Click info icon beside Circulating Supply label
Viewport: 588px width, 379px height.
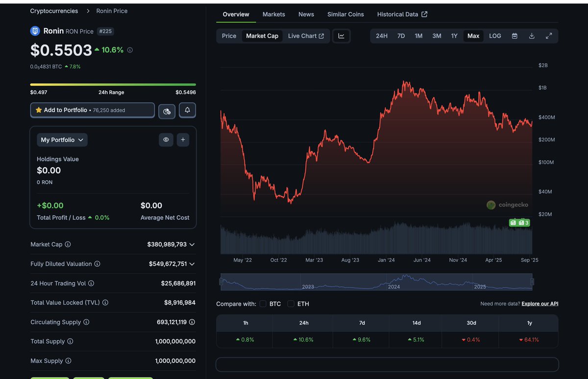click(x=86, y=322)
